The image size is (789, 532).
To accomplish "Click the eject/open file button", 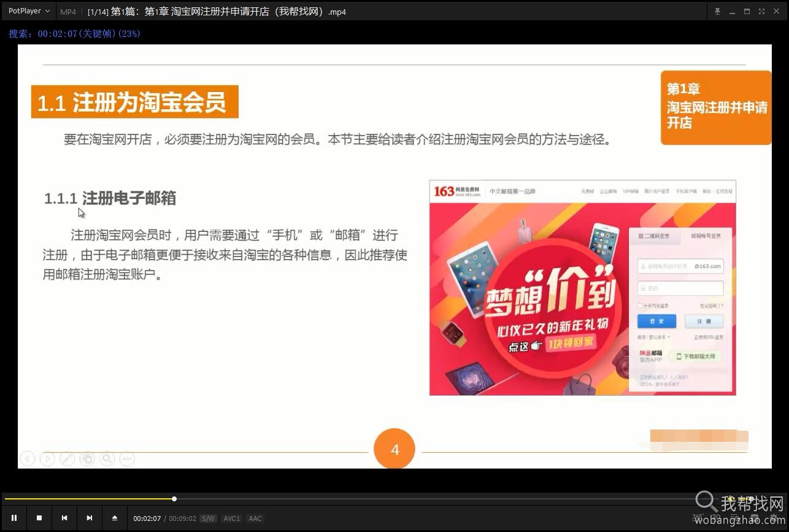I will pyautogui.click(x=115, y=518).
